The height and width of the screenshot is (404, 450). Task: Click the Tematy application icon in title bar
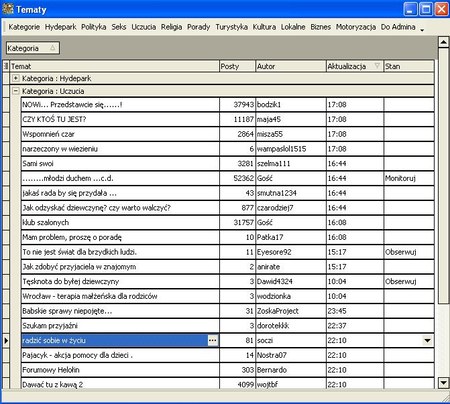tap(8, 9)
